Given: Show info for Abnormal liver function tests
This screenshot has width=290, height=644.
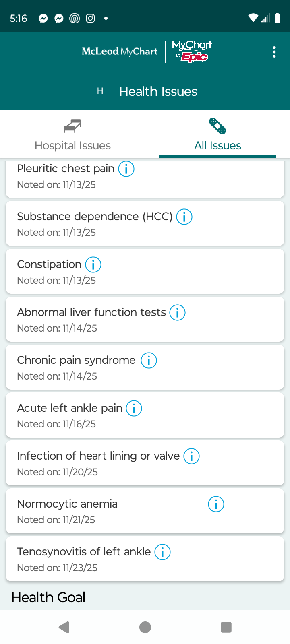Looking at the screenshot, I should pyautogui.click(x=177, y=313).
